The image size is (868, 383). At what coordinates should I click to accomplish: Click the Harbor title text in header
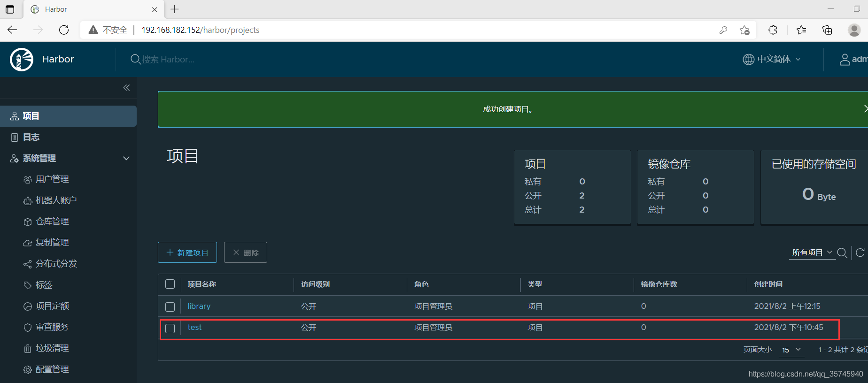(x=58, y=59)
